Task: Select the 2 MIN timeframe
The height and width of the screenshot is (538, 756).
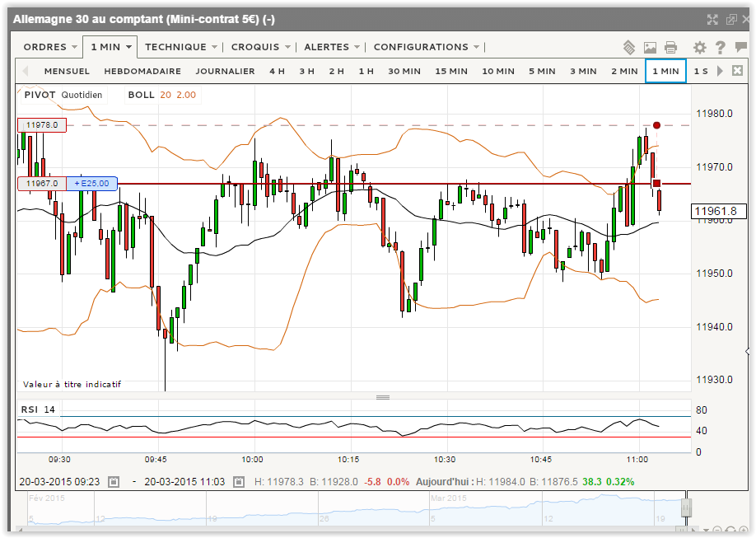Action: coord(625,72)
